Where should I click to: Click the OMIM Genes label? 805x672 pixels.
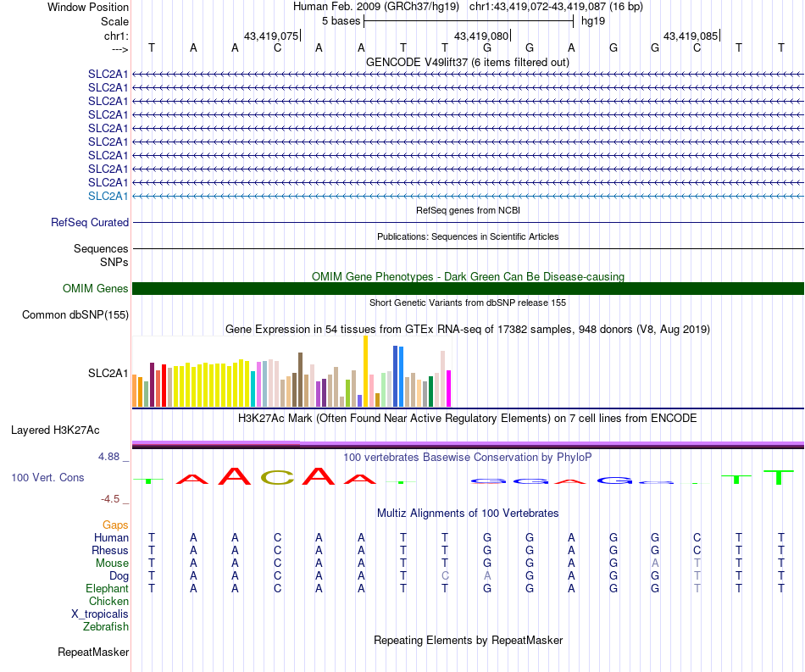95,288
